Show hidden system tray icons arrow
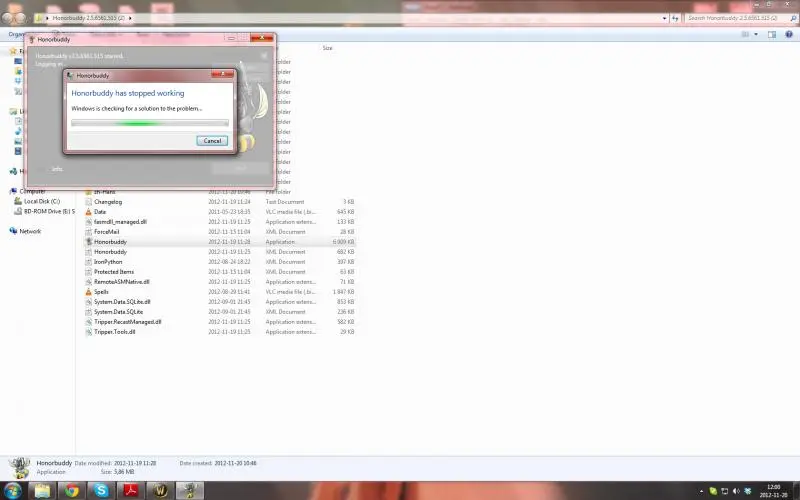Image resolution: width=800 pixels, height=500 pixels. 701,491
